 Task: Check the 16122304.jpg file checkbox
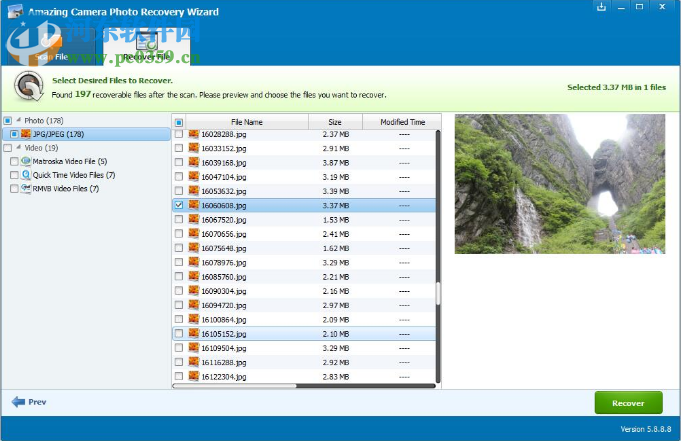pos(179,376)
